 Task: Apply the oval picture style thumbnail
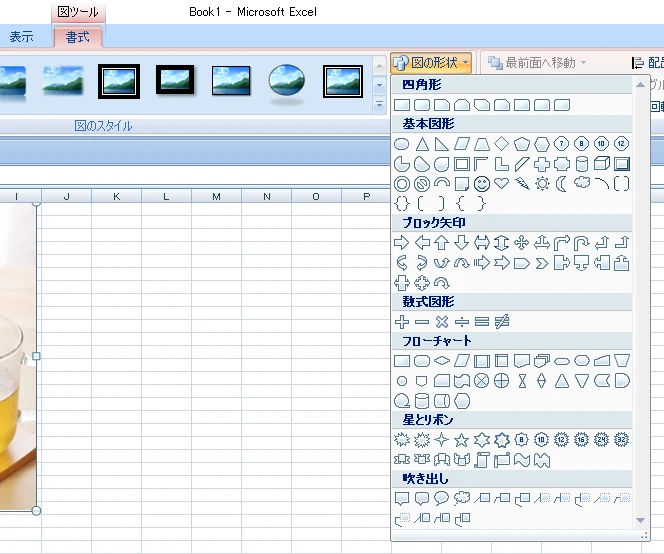286,81
